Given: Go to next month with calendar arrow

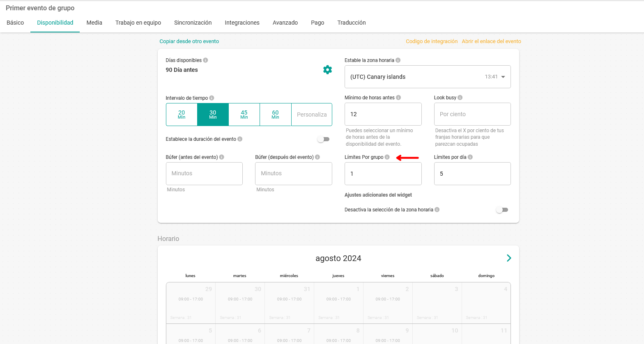Looking at the screenshot, I should pyautogui.click(x=509, y=258).
